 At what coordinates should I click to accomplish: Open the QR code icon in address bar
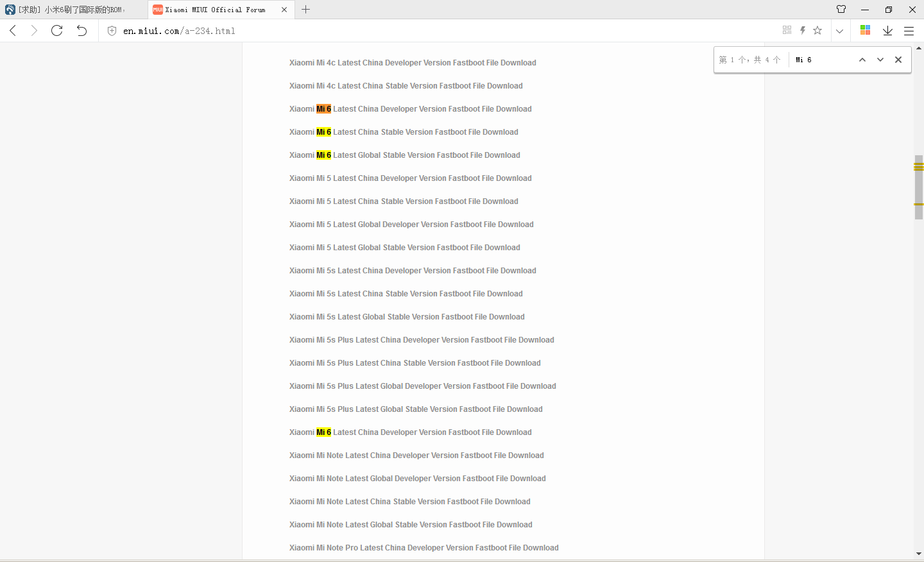787,30
